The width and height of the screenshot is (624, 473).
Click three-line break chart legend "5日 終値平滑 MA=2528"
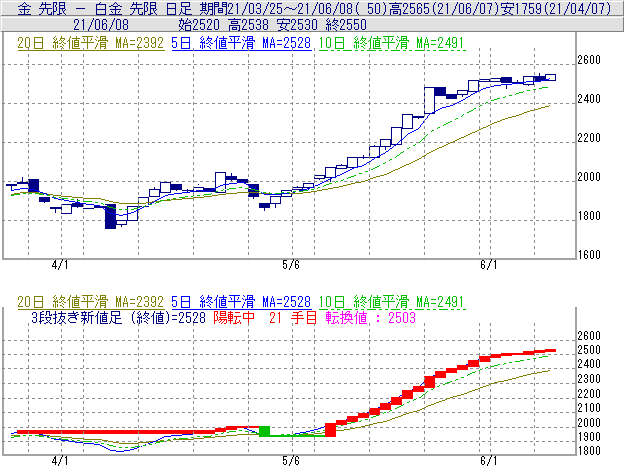(241, 302)
